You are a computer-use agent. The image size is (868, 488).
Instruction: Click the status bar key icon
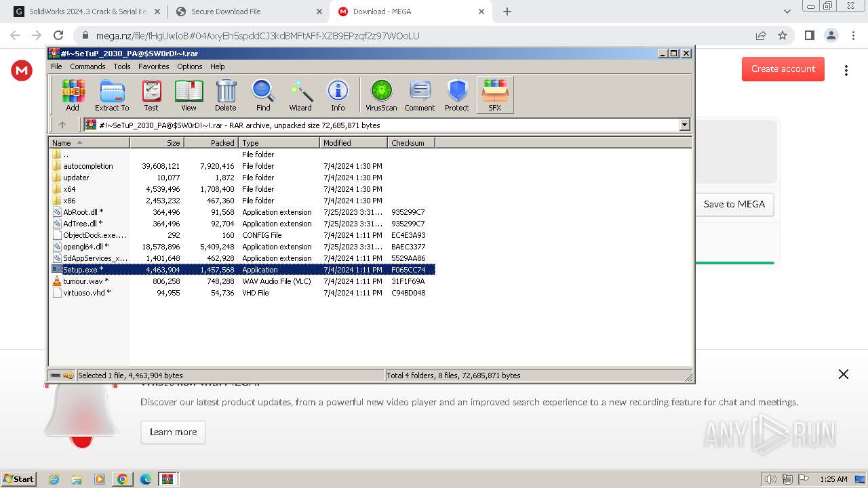(68, 375)
